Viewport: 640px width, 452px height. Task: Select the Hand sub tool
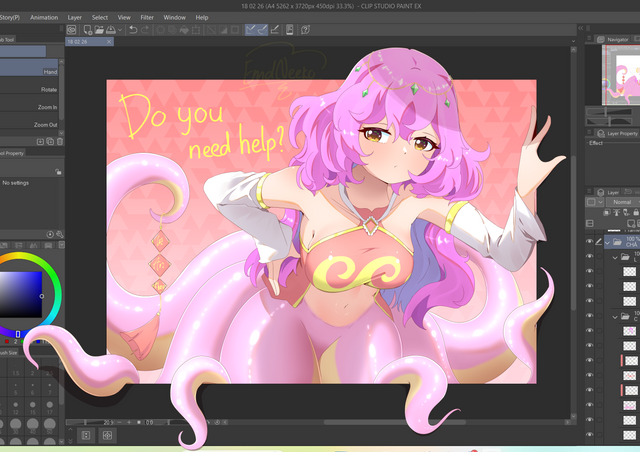point(29,67)
